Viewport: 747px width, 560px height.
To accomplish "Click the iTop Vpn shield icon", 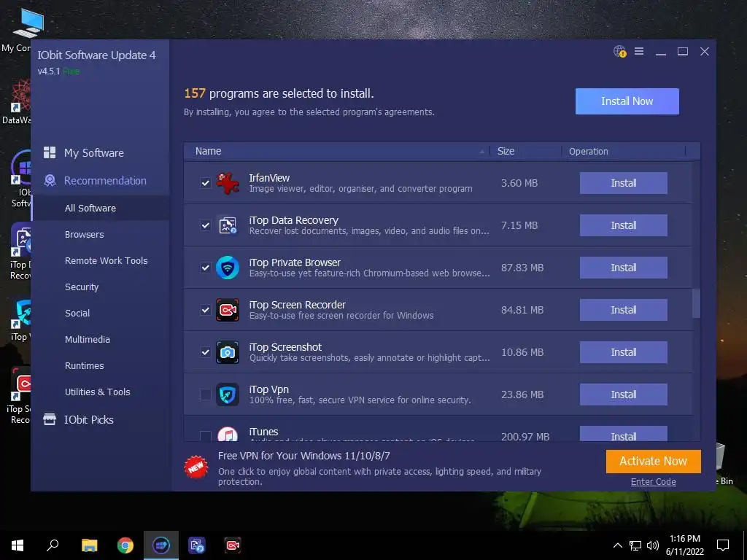I will [228, 394].
